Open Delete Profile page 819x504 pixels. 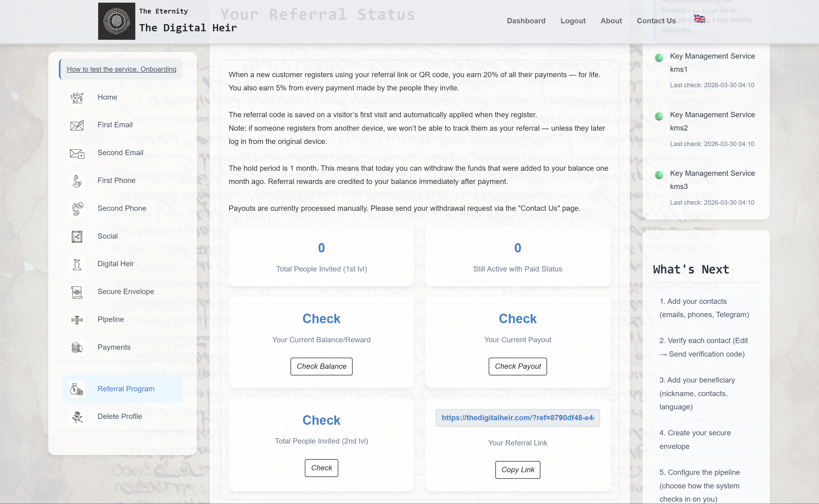[122, 417]
